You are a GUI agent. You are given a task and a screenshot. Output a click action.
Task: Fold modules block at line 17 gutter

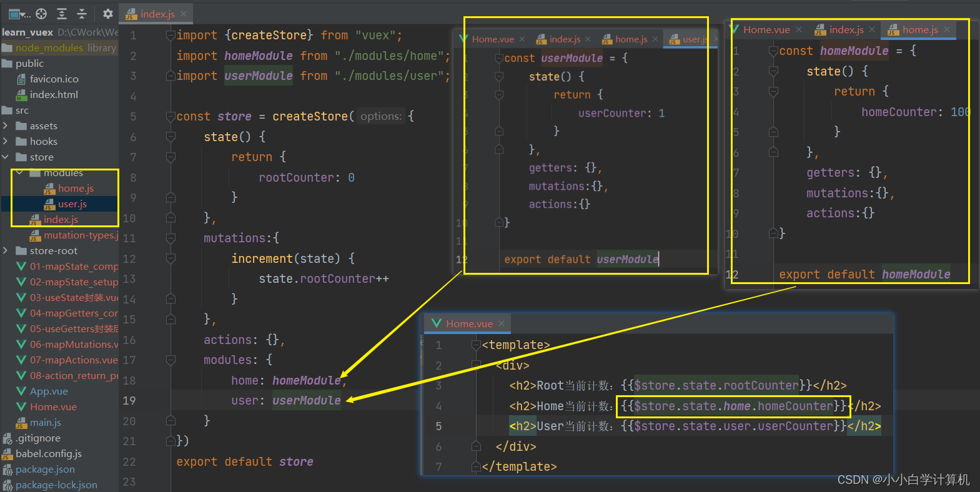171,360
